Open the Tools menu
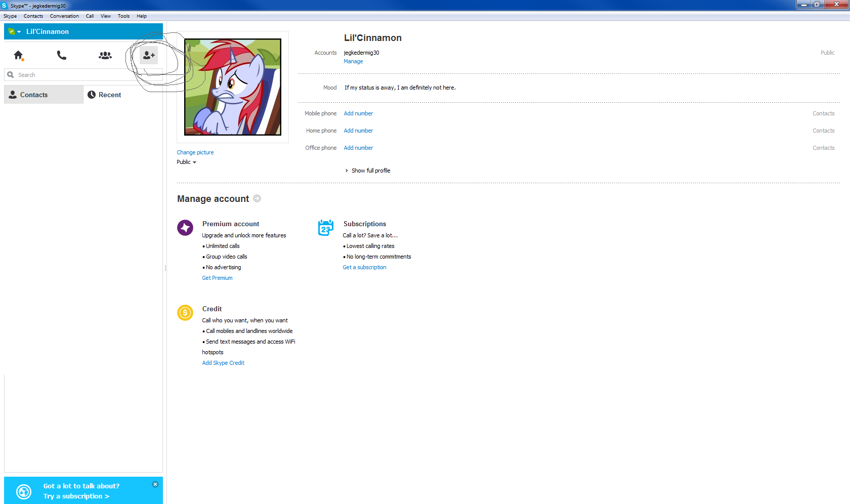The height and width of the screenshot is (504, 850). pos(123,16)
